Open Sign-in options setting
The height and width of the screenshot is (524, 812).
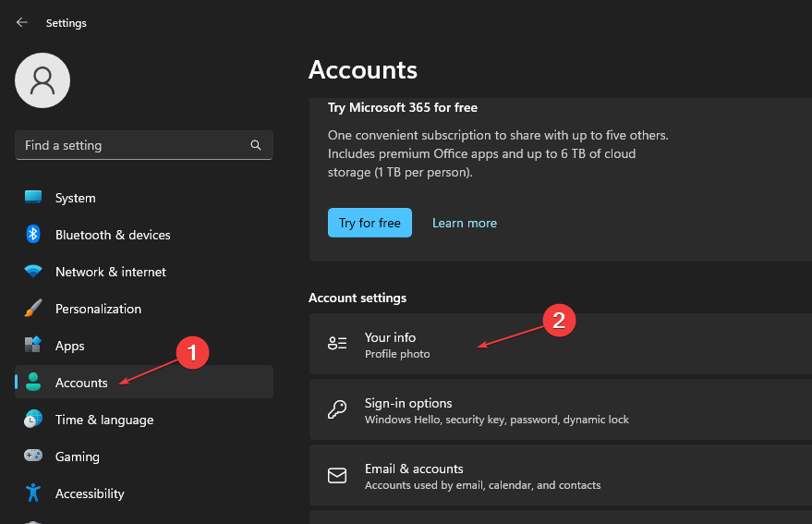(x=561, y=409)
